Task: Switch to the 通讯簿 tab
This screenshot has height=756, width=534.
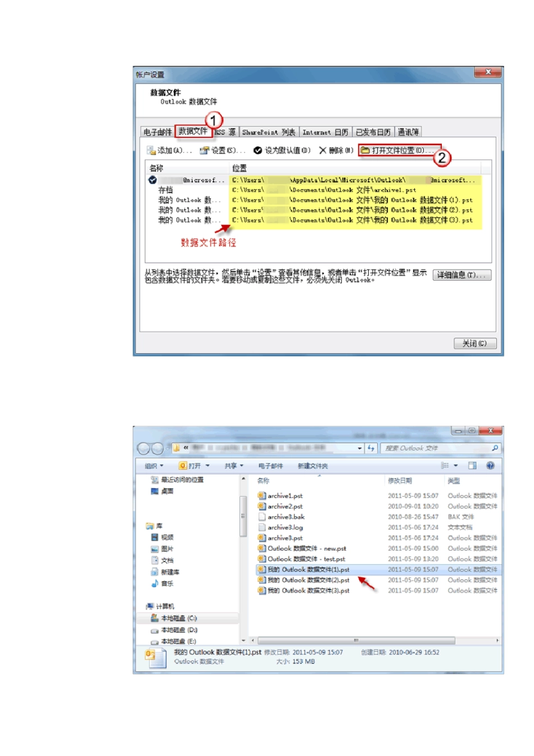Action: 408,132
